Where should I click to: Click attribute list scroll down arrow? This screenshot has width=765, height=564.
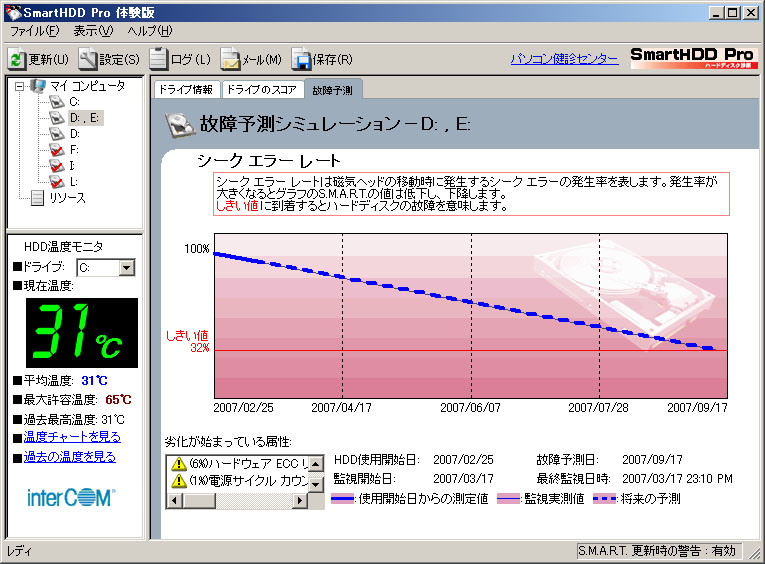click(x=316, y=485)
